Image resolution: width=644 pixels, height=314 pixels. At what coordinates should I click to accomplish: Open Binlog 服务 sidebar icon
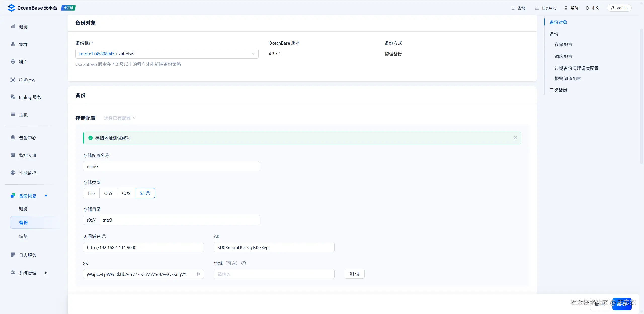tap(13, 97)
